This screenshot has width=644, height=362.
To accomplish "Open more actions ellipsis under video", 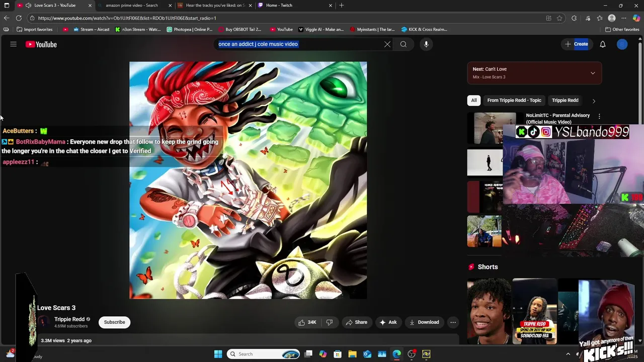I will 453,322.
